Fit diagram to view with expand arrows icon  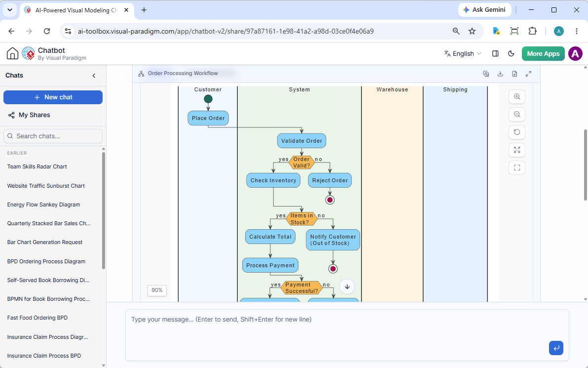[x=517, y=150]
